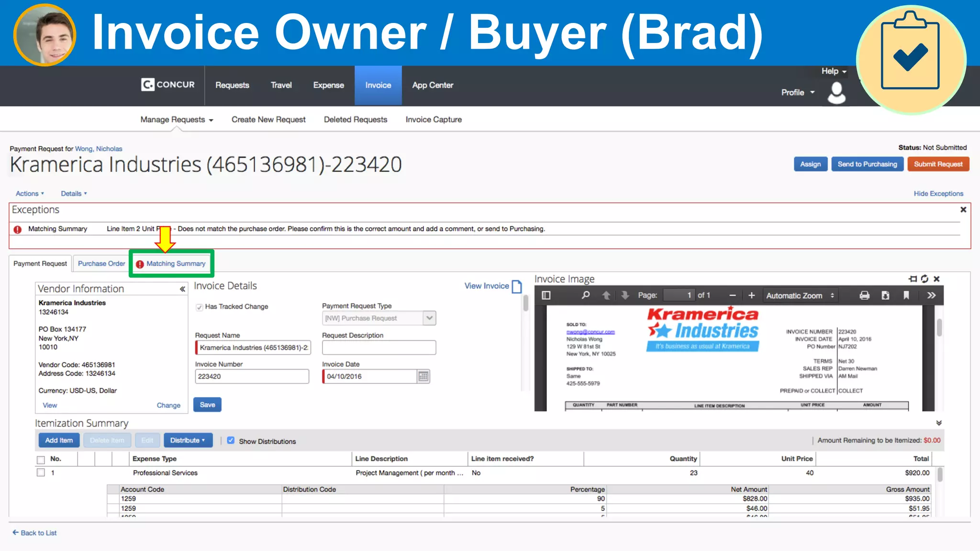Zoom in the invoice image
This screenshot has height=551, width=980.
click(752, 296)
